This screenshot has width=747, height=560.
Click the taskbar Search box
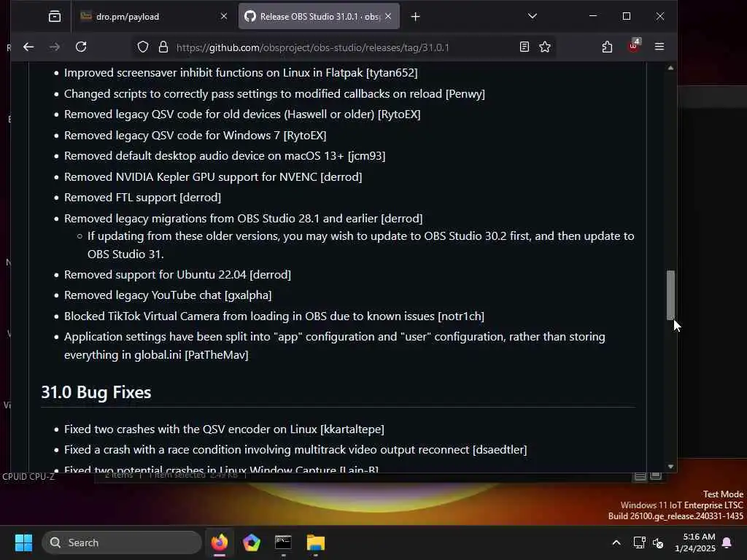point(122,542)
